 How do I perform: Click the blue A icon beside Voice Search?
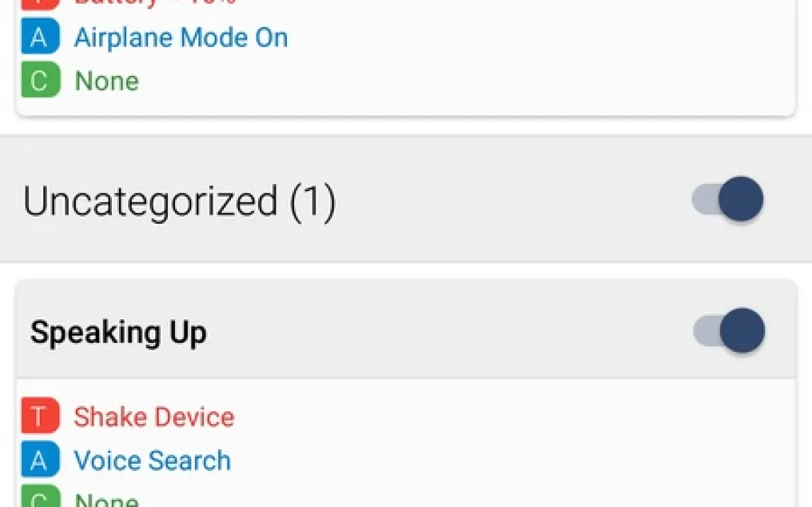(x=40, y=460)
